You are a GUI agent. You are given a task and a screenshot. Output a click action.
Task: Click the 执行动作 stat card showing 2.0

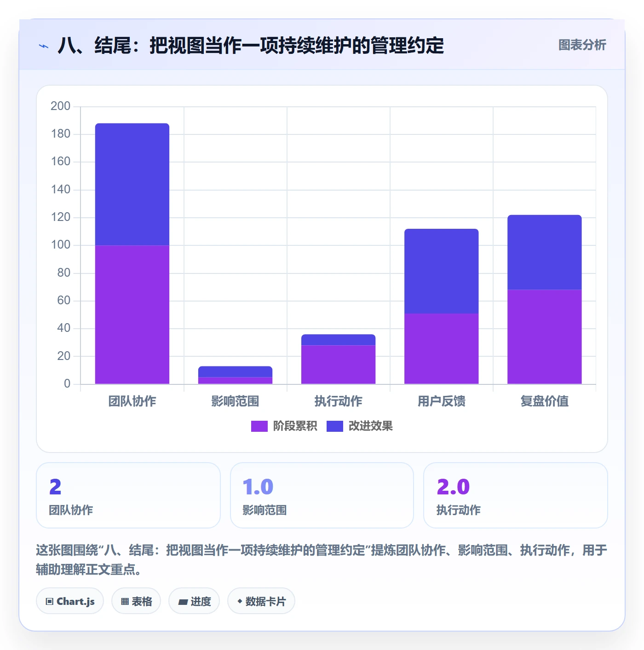pos(516,495)
